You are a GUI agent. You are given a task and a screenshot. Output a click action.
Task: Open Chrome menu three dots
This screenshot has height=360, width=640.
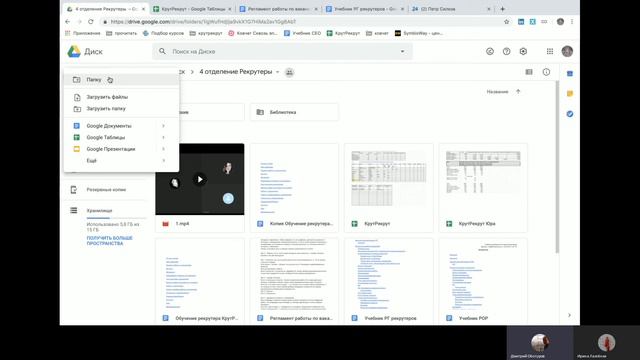coord(572,22)
